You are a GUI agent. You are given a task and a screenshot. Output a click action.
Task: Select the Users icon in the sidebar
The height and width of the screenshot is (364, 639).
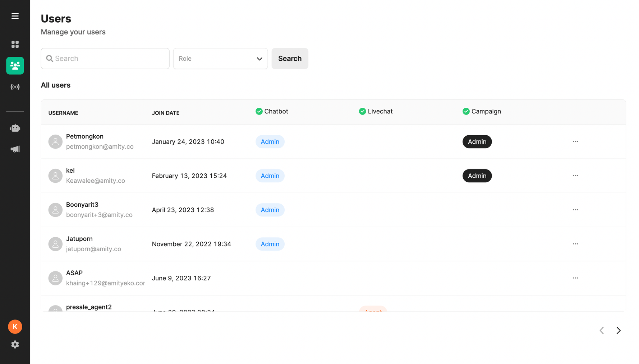(x=15, y=66)
